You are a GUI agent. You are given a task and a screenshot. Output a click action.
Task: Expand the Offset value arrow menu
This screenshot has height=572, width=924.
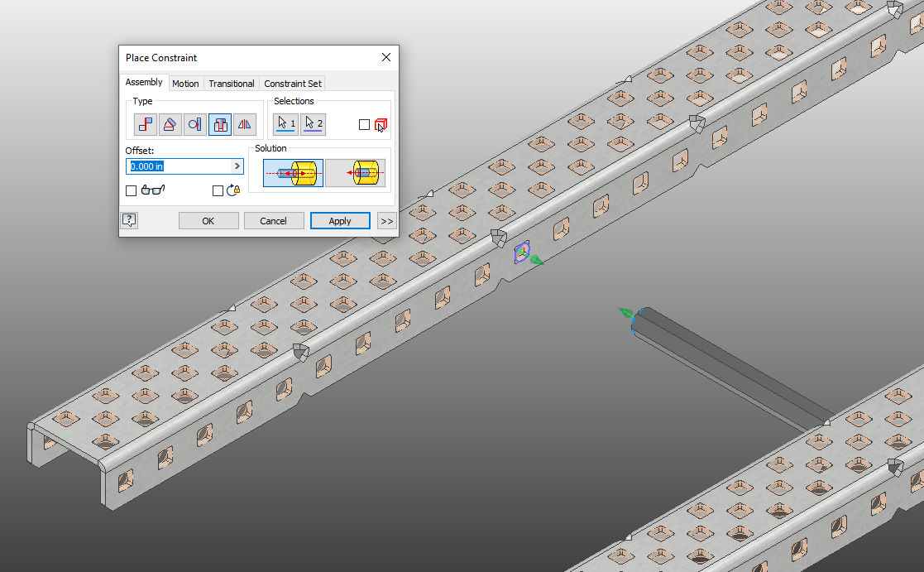tap(237, 166)
